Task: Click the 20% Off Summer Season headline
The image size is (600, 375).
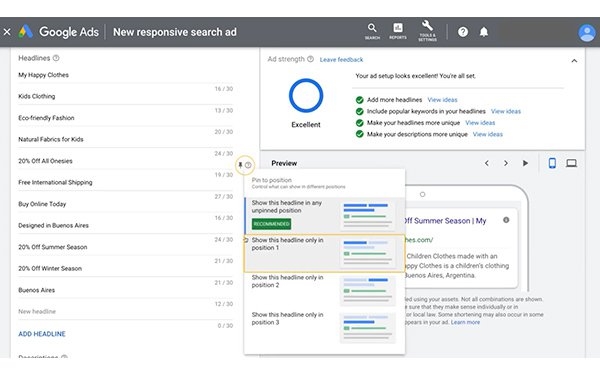Action: [126, 247]
